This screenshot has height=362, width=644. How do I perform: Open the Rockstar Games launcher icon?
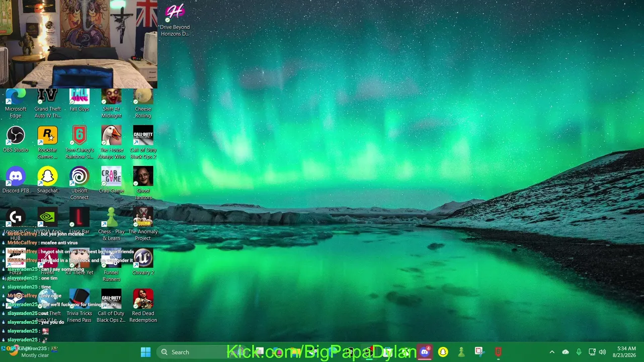[x=47, y=143]
